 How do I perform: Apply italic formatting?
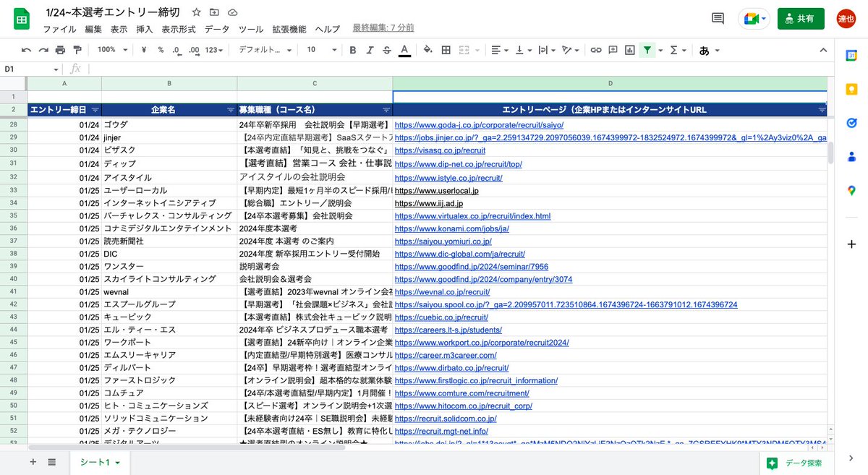(x=370, y=50)
